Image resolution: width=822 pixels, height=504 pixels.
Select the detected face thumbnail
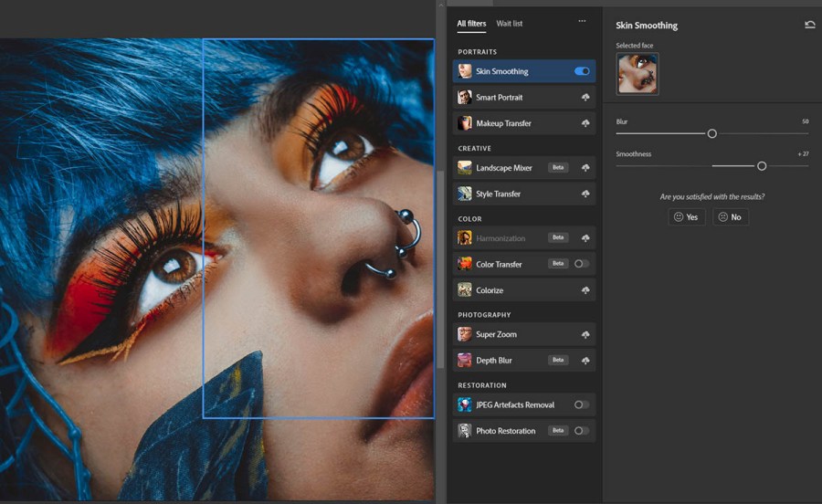637,74
